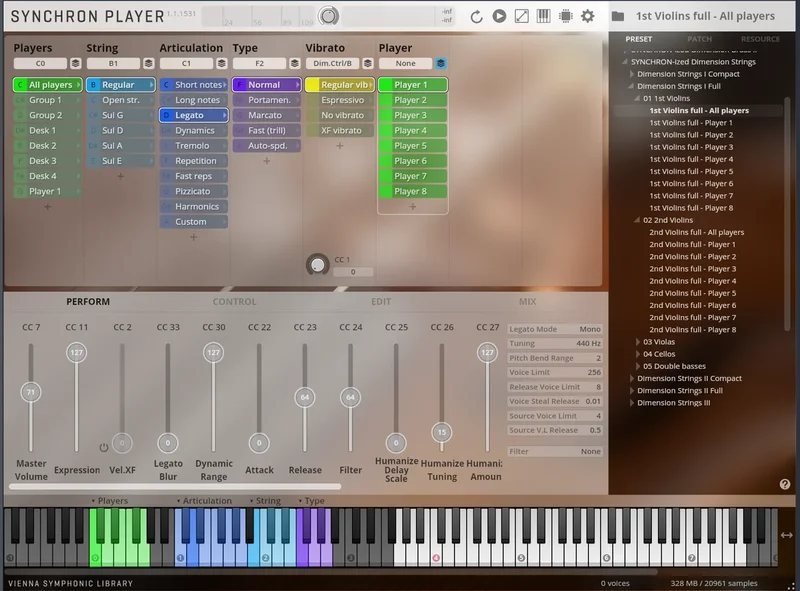Open settings gear icon
800x591 pixels.
tap(588, 16)
